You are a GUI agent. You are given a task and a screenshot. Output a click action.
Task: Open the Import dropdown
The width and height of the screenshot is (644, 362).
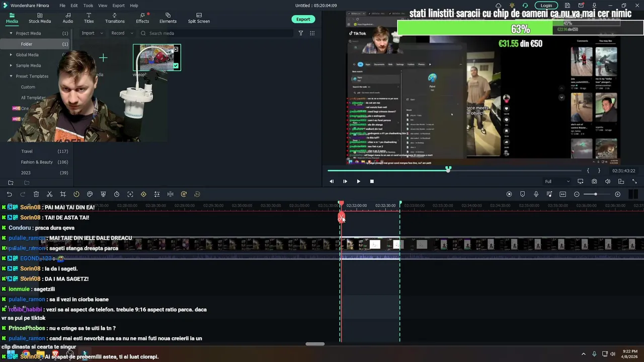pyautogui.click(x=92, y=33)
